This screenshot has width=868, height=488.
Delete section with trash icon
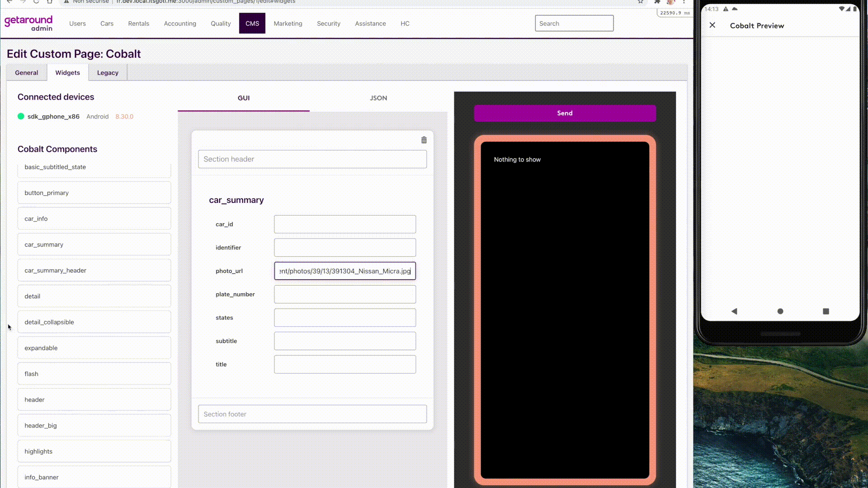pyautogui.click(x=424, y=140)
